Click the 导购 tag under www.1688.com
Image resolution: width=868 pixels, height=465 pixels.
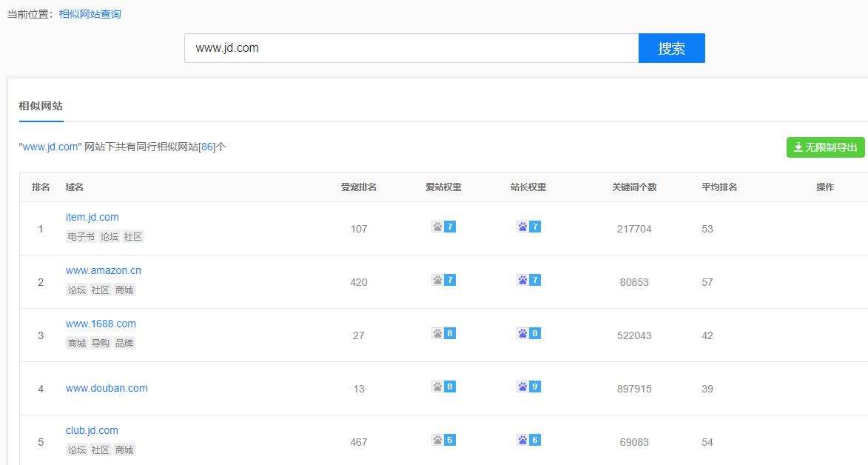tap(101, 343)
